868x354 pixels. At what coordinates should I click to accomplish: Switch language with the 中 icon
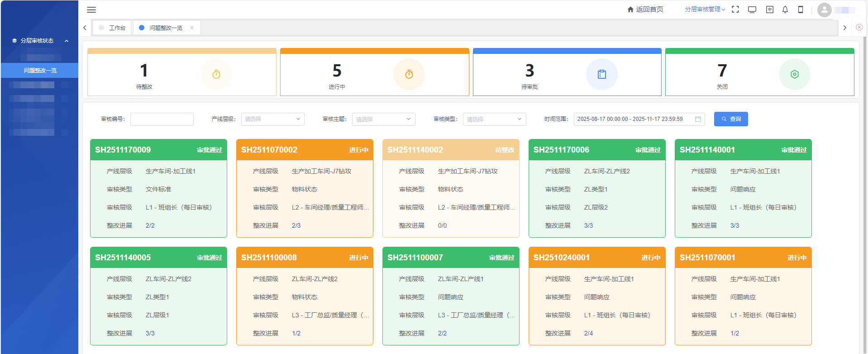click(x=769, y=10)
